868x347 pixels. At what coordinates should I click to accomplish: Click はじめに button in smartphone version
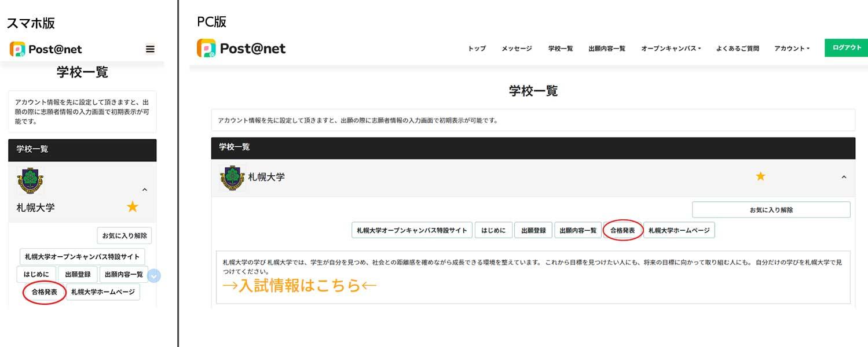coord(36,275)
